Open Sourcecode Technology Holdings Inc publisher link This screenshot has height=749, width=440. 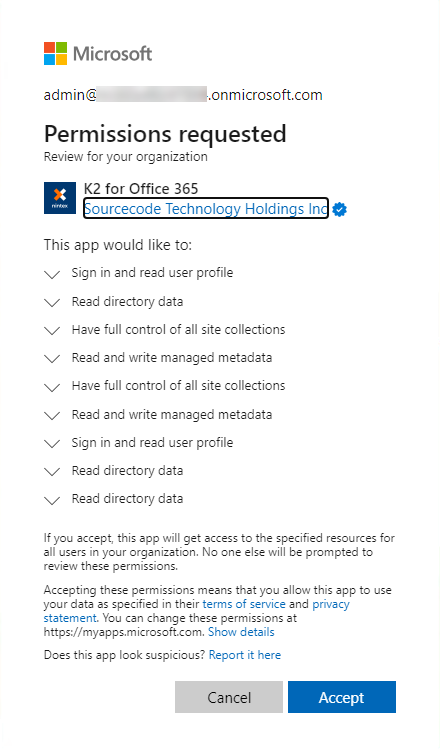point(206,208)
